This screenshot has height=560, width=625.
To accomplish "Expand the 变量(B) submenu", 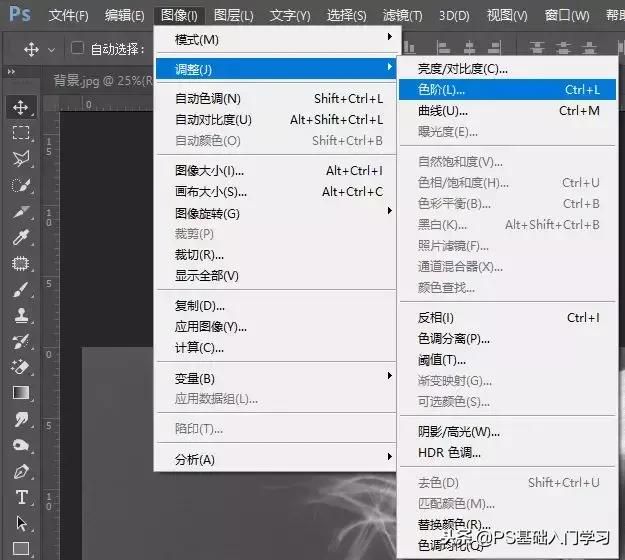I will [x=275, y=378].
